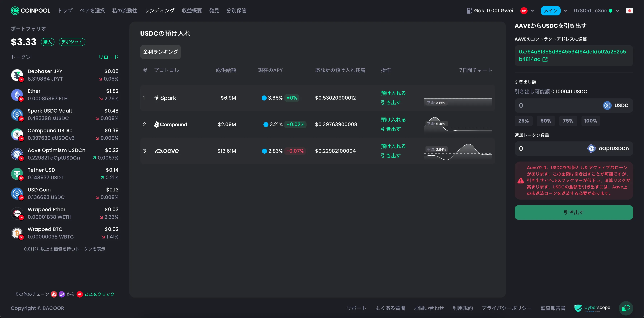
Task: Open the 収益概要 page
Action: pos(192,11)
